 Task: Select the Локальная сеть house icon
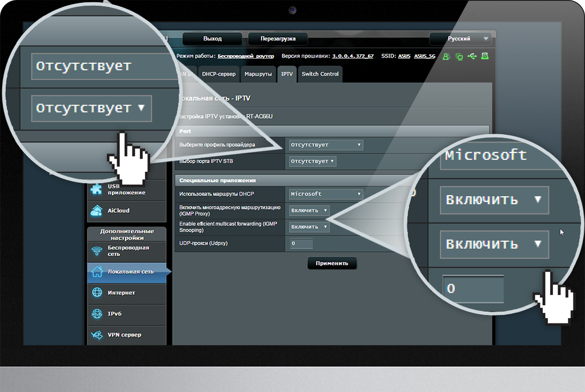tap(97, 272)
